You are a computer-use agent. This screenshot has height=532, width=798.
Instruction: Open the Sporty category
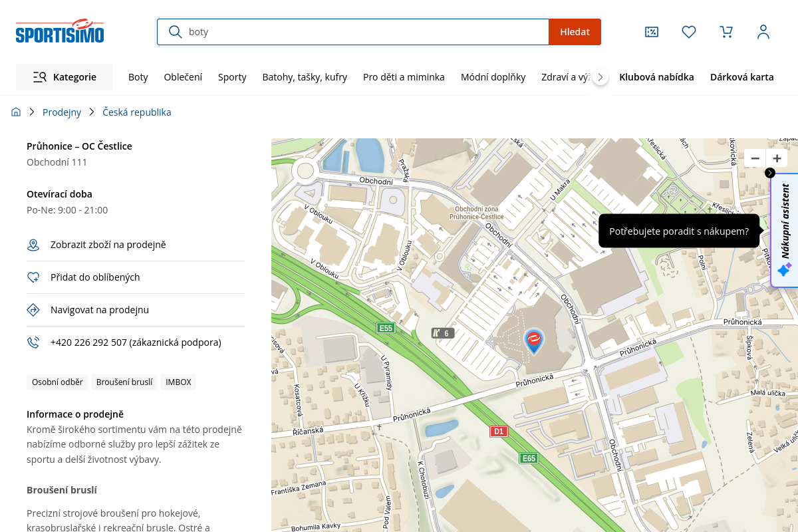tap(232, 77)
